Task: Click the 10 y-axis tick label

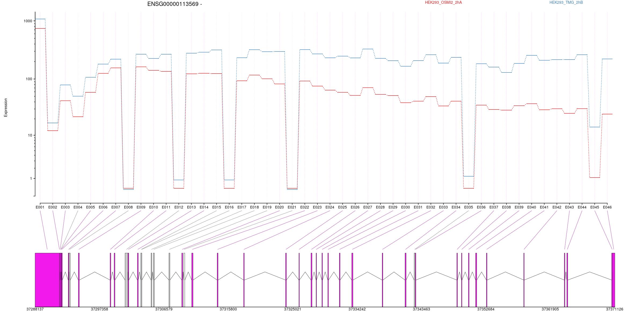Action: tap(30, 136)
